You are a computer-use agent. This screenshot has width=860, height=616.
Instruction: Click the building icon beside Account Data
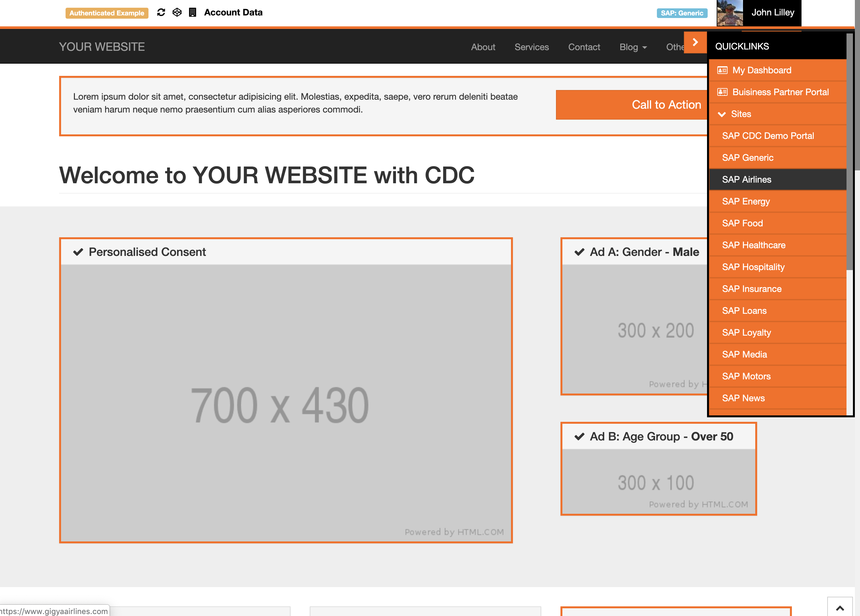193,13
